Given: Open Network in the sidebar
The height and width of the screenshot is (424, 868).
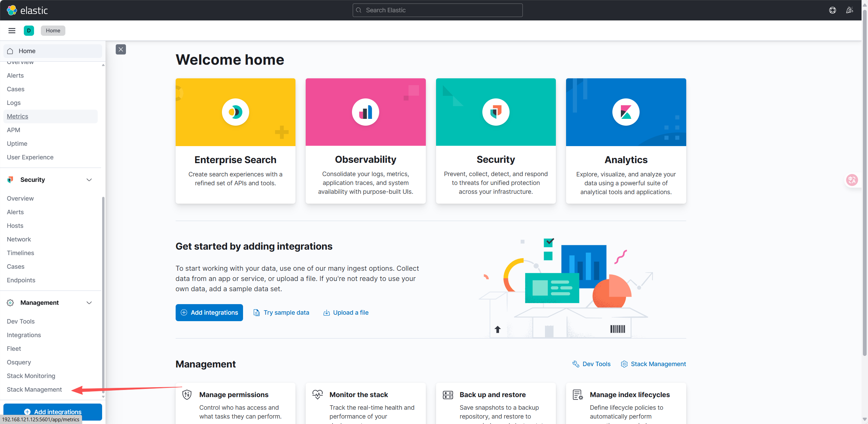Looking at the screenshot, I should [19, 239].
